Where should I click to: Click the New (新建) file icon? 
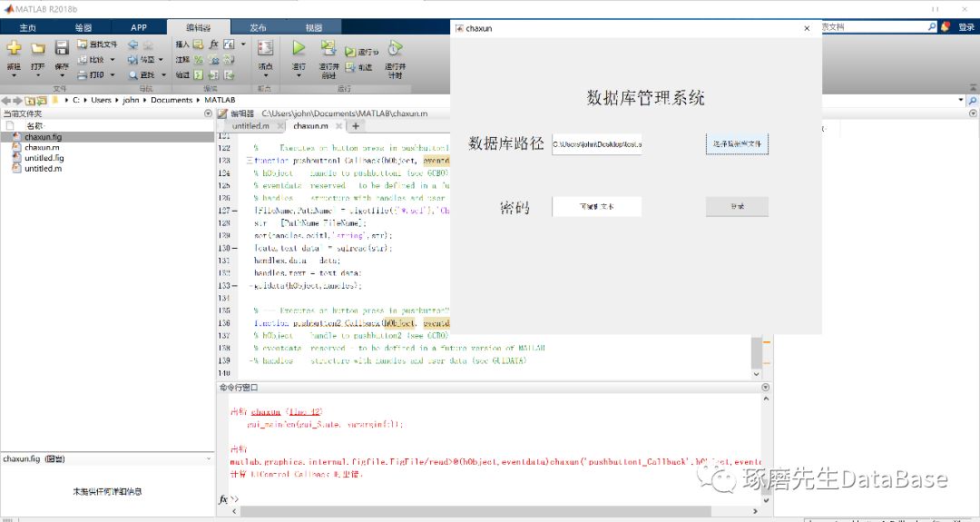tap(14, 48)
